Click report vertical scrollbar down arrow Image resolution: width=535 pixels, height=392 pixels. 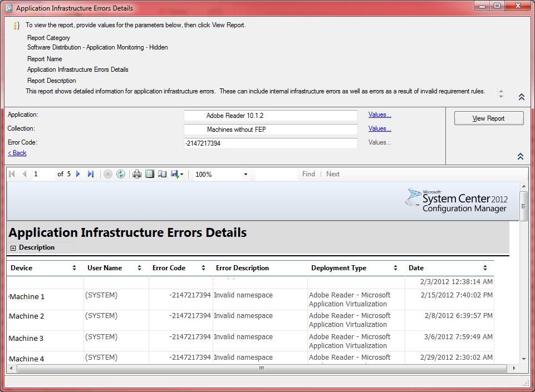pyautogui.click(x=524, y=359)
